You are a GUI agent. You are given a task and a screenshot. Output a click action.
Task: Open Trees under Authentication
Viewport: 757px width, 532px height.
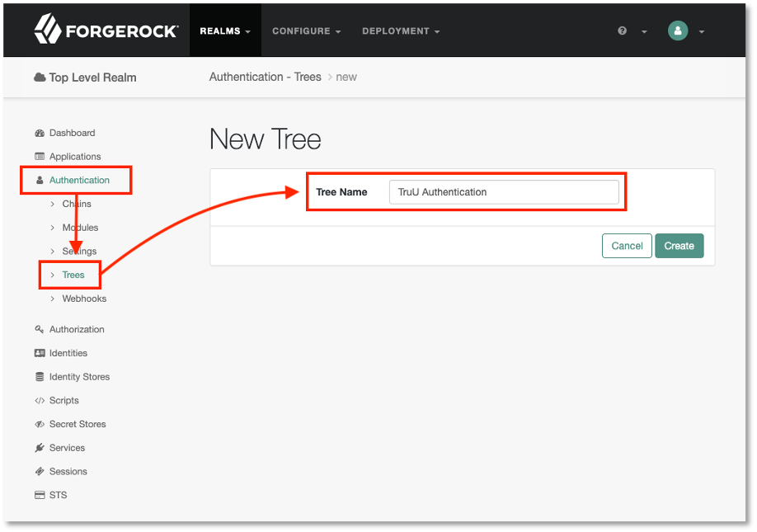coord(73,275)
